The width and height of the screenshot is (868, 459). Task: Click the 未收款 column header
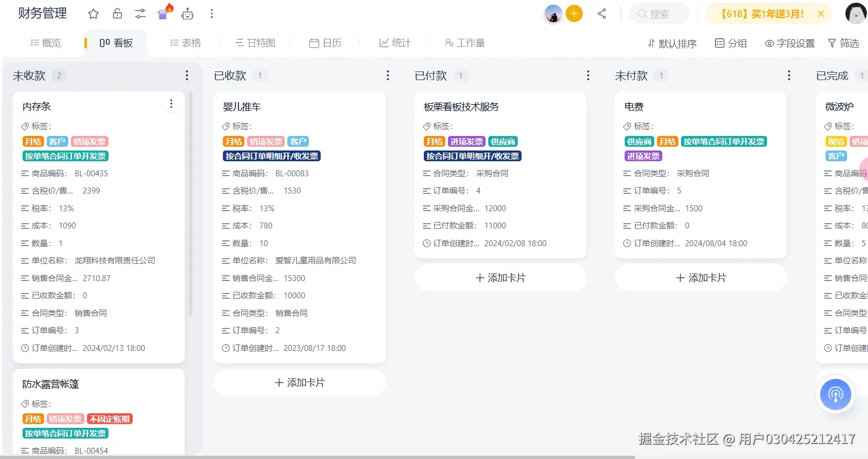29,76
